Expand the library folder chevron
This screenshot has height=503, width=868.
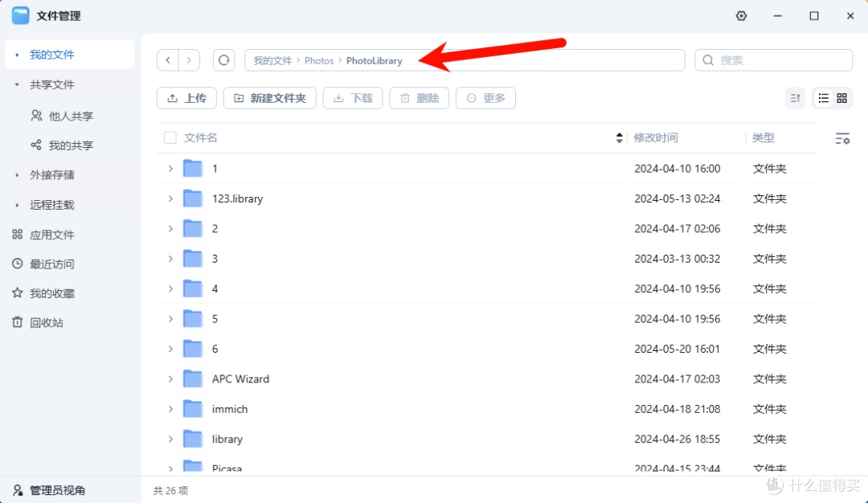170,439
